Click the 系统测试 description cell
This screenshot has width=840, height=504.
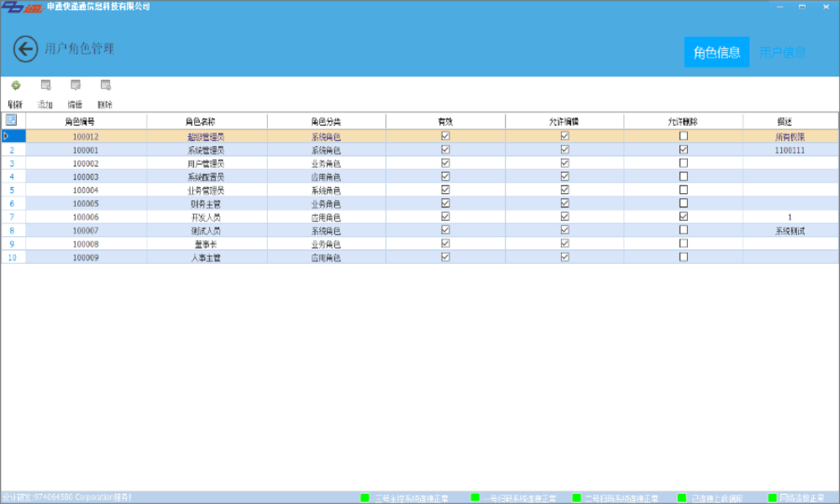point(790,230)
